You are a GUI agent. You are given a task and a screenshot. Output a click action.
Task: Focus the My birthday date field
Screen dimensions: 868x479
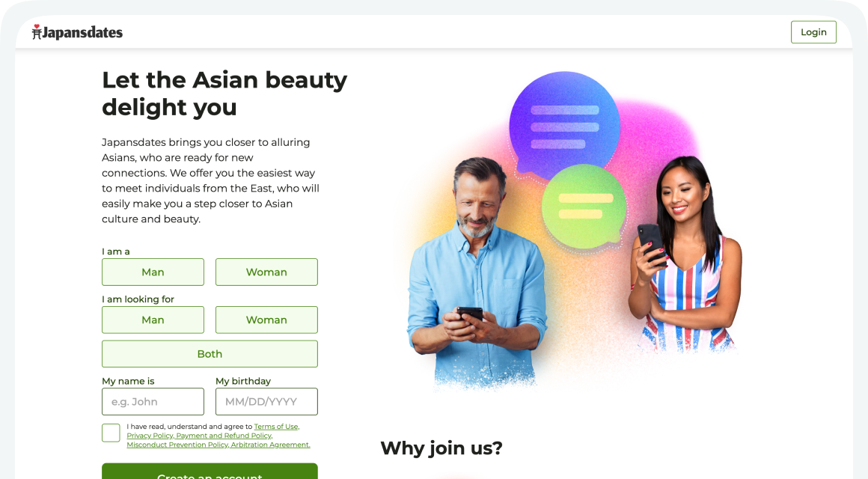point(266,401)
